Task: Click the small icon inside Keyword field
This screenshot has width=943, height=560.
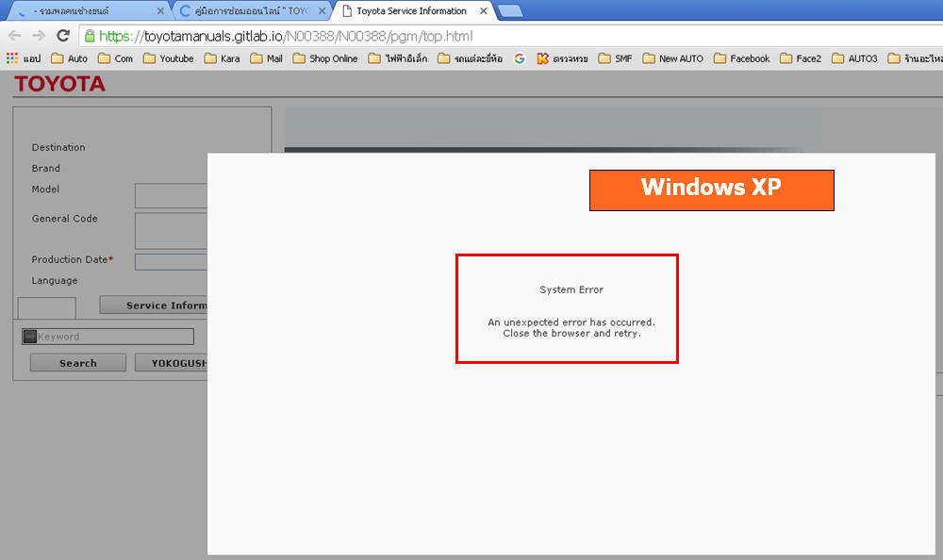Action: point(29,337)
